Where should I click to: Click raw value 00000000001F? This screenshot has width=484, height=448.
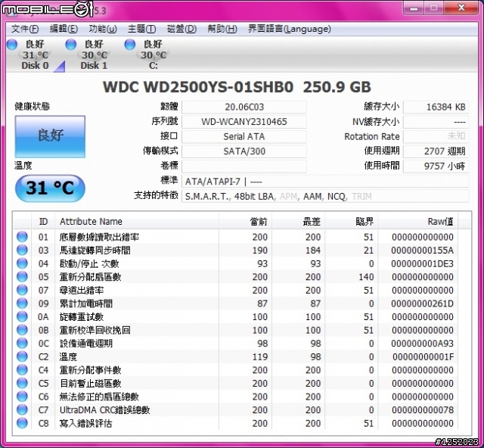(423, 357)
